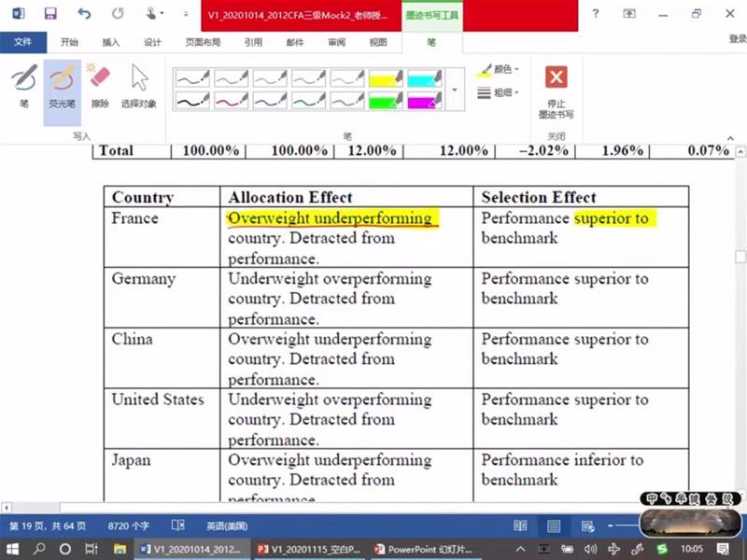Select the 荧光笔 (Highlighter) tool
The width and height of the screenshot is (747, 560).
pyautogui.click(x=63, y=85)
